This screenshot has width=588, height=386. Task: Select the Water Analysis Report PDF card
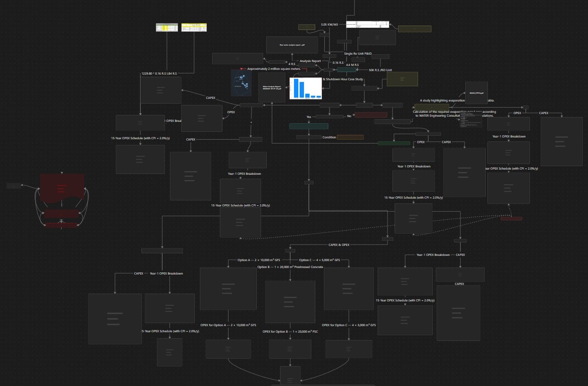click(x=272, y=87)
